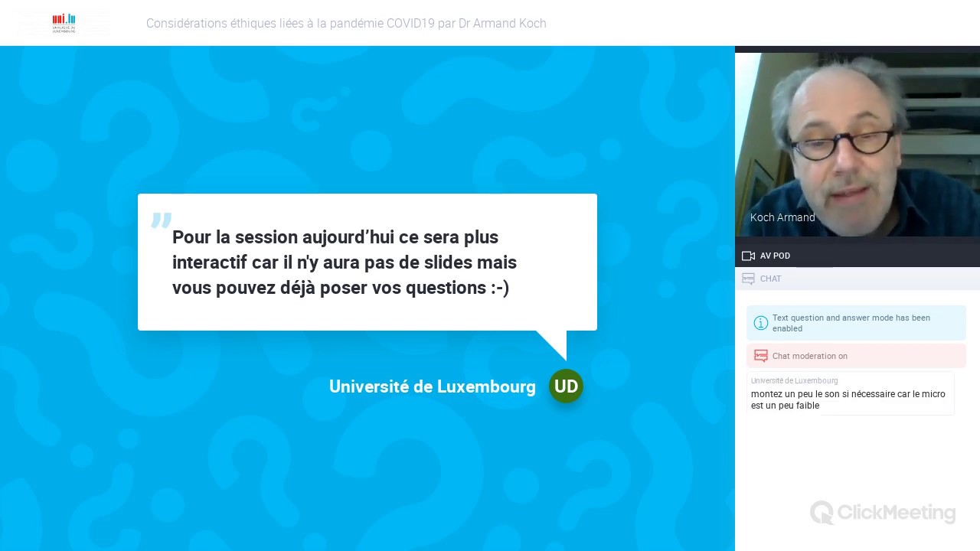980x551 pixels.
Task: Click the chat sender name 'Université de Luxembourg'
Action: point(794,380)
